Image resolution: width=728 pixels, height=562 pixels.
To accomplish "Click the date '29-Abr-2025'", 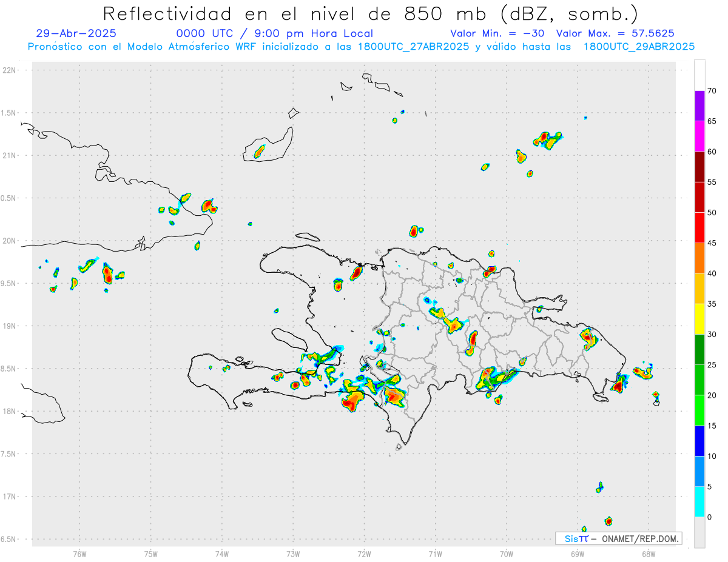I will [x=76, y=33].
